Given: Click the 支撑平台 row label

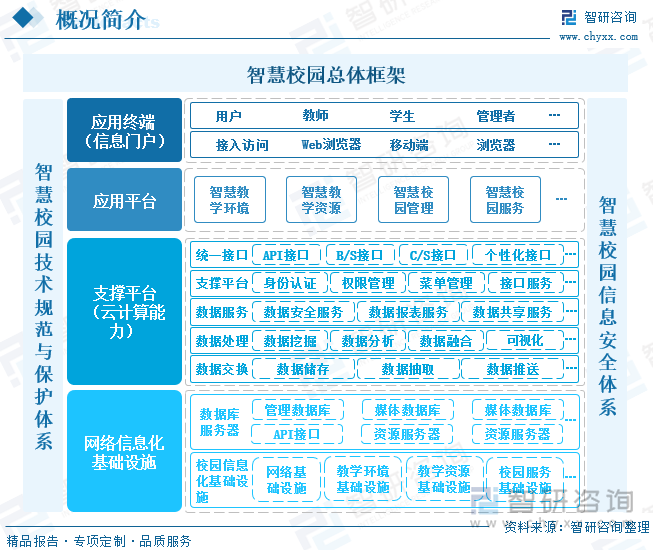Looking at the screenshot, I should click(x=222, y=283).
